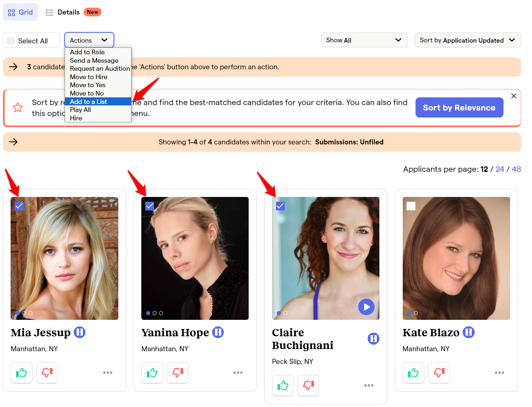Open Kate Blazo's headshot photo
Image resolution: width=532 pixels, height=407 pixels.
pos(456,258)
